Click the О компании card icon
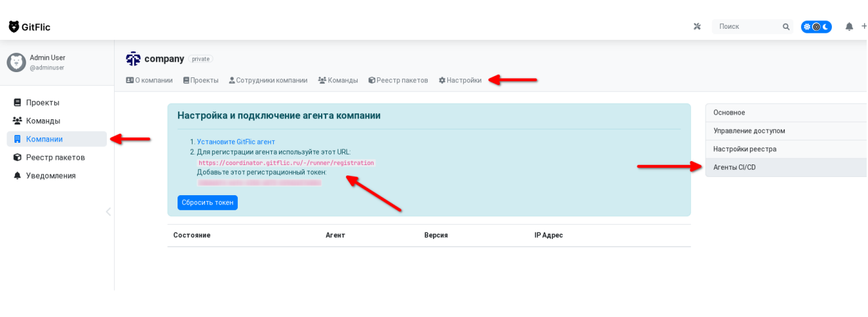868x317 pixels. click(130, 80)
